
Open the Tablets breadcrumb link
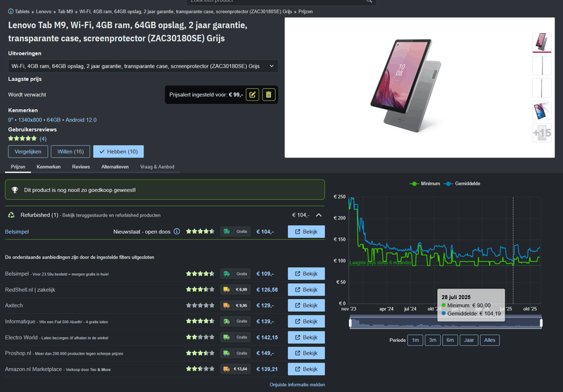[23, 11]
